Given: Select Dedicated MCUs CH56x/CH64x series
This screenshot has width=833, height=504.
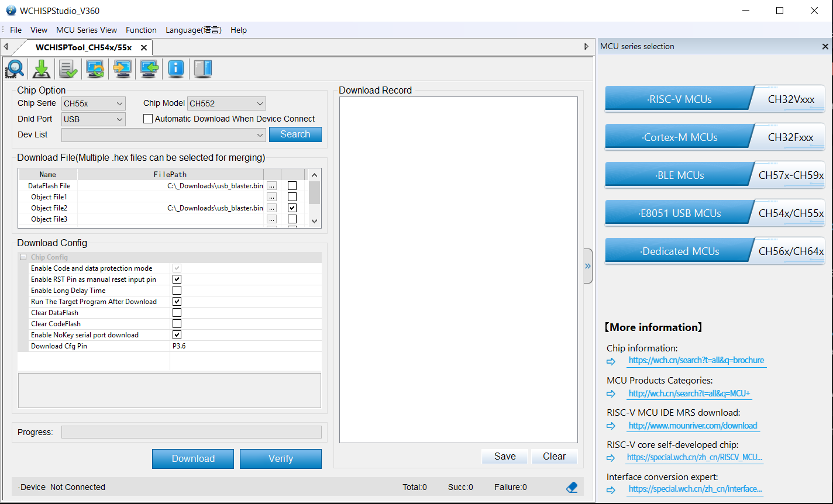Looking at the screenshot, I should tap(715, 251).
